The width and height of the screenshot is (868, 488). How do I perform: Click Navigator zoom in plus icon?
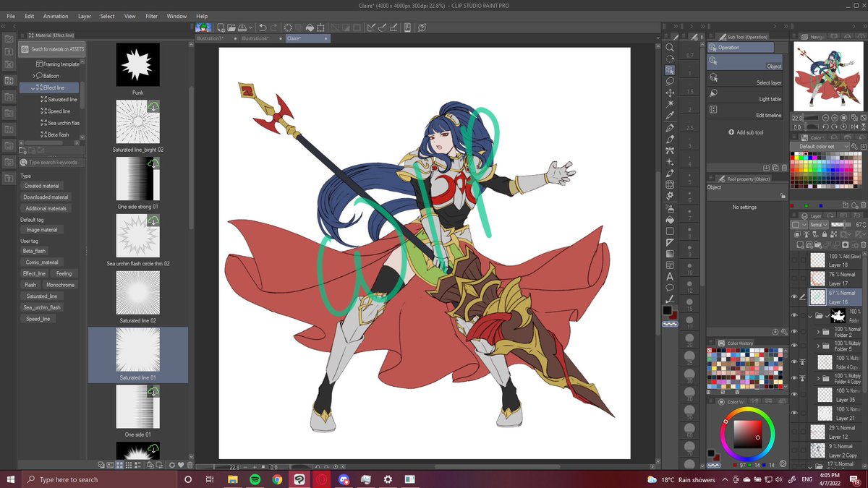(x=834, y=118)
